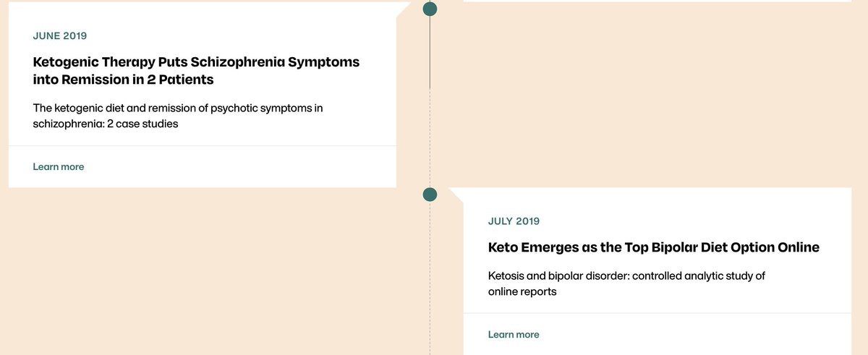Open Learn more under bipolar diet article
Viewport: 868px width, 355px height.
[x=514, y=335]
